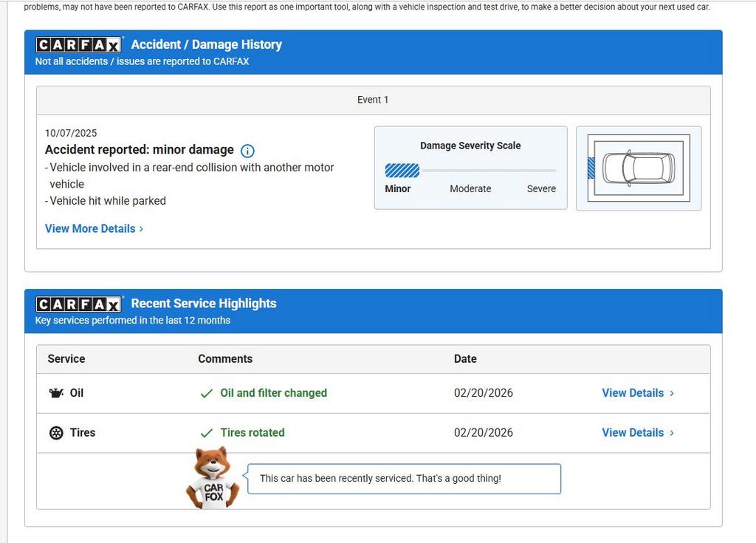Click the Tires rotated comment

[x=252, y=432]
